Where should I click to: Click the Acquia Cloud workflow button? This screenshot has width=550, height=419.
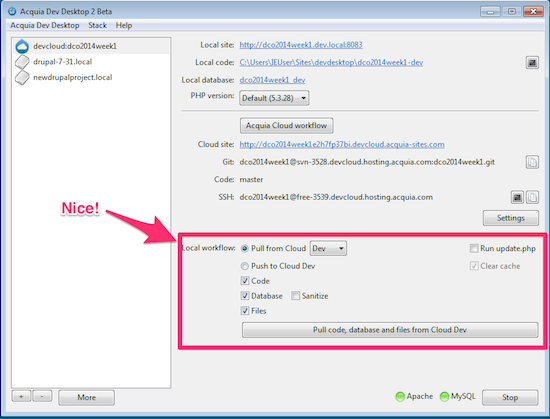[287, 126]
